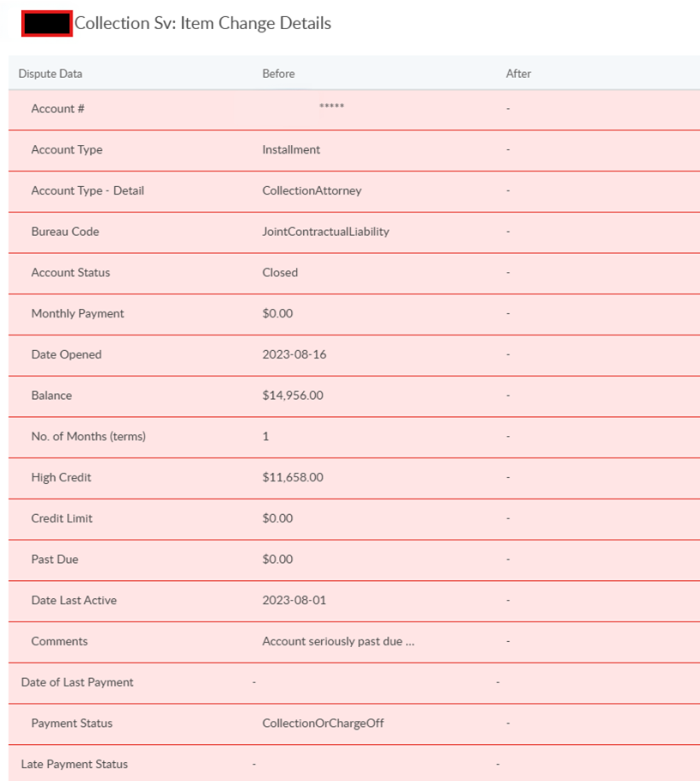Viewport: 700px width, 781px height.
Task: Select the 'Closed' account status value
Action: point(280,272)
